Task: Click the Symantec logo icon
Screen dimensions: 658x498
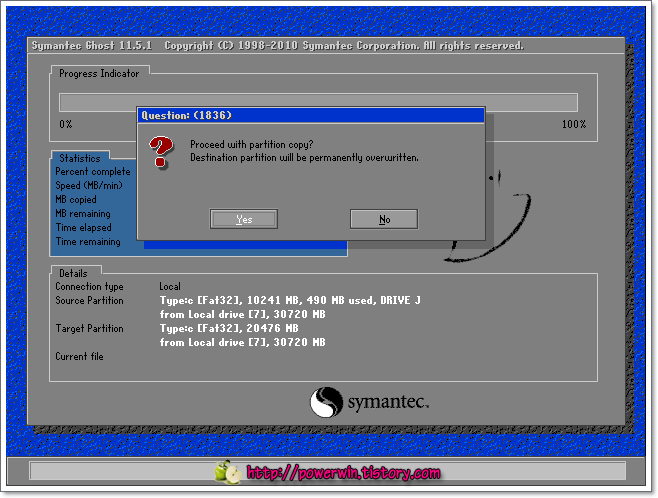Action: click(x=326, y=402)
